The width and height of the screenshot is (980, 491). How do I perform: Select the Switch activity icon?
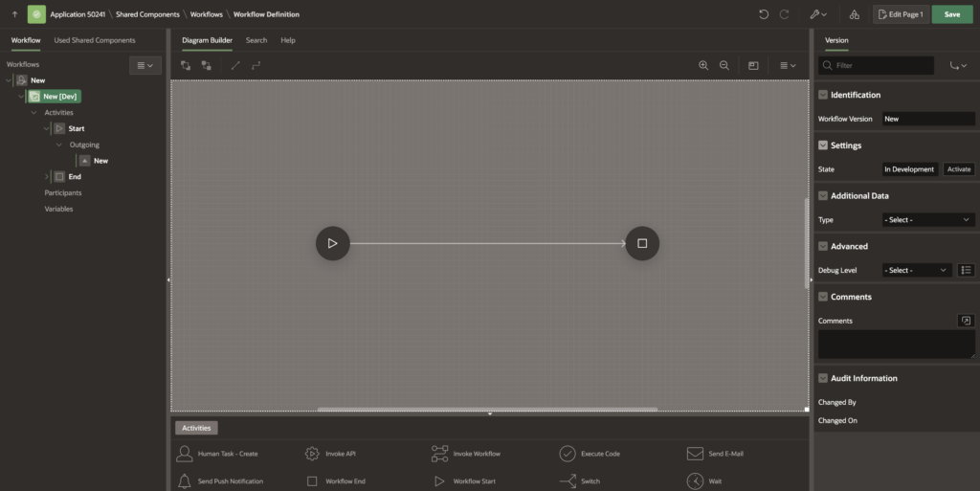(568, 480)
